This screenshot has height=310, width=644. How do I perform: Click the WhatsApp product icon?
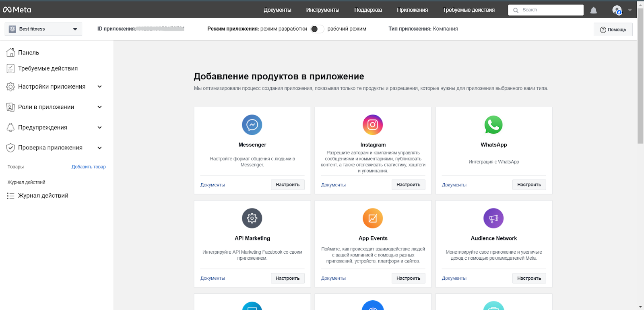click(x=493, y=125)
